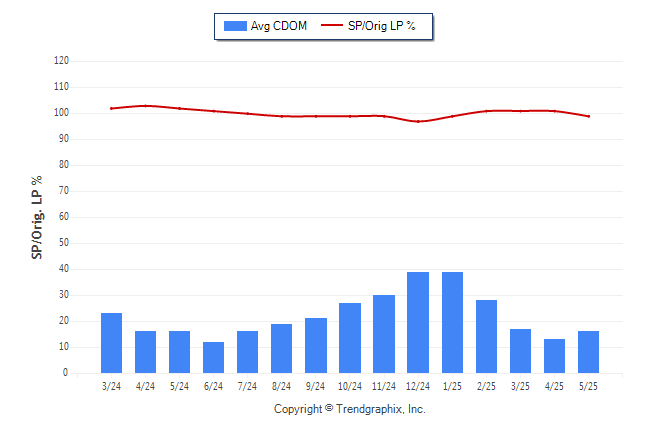Viewport: 646px width, 434px height.
Task: Click the 9/24 x-axis label
Action: [x=316, y=386]
